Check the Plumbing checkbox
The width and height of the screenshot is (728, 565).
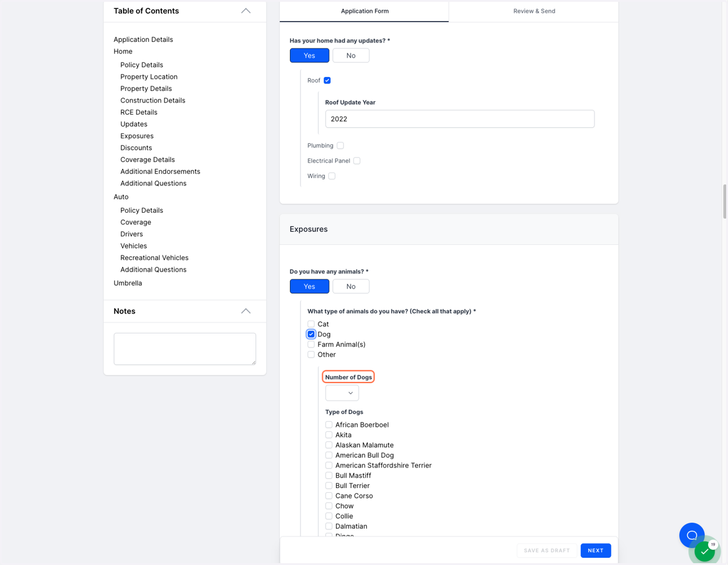click(x=340, y=145)
